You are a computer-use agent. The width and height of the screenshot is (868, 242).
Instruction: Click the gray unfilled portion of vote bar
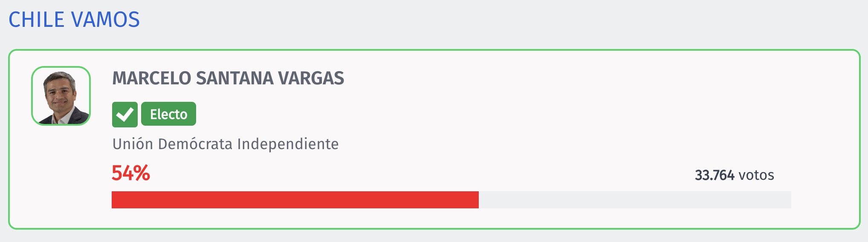[x=635, y=200]
